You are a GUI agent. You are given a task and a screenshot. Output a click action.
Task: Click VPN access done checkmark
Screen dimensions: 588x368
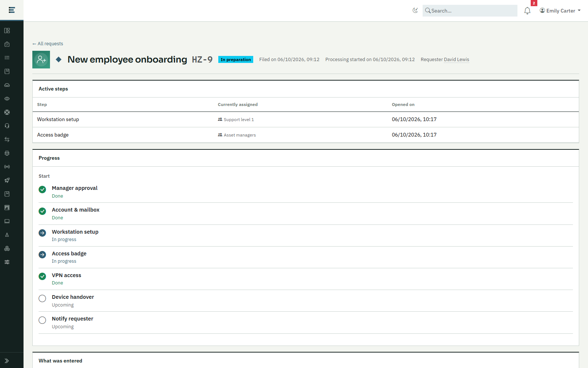click(42, 276)
